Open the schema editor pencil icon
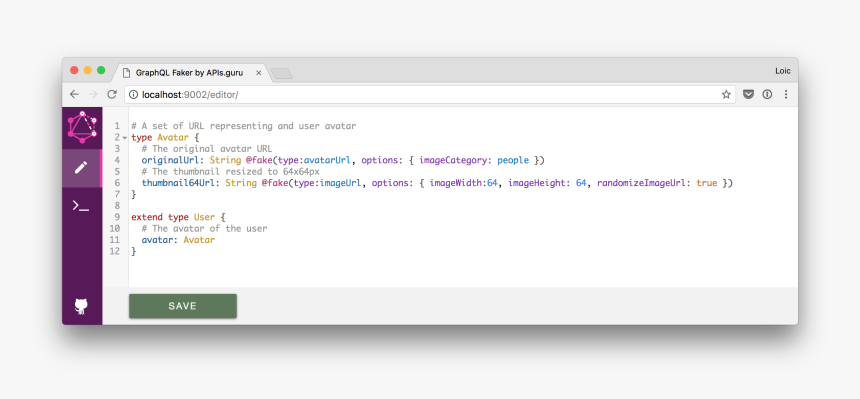 pos(81,167)
